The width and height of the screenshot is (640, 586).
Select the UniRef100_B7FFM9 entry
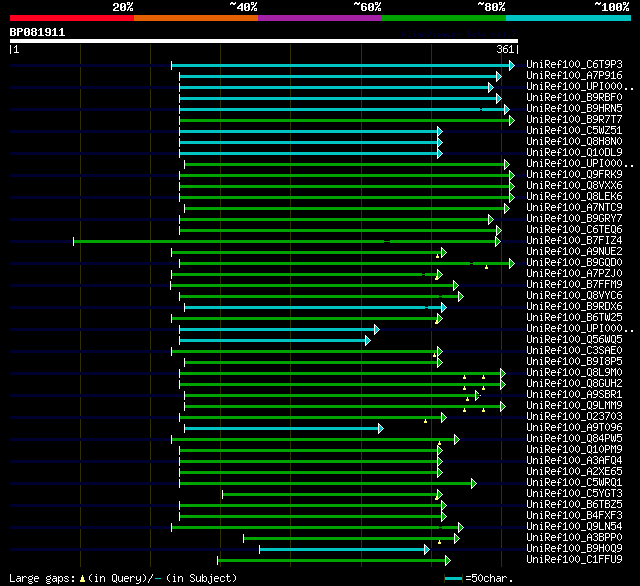[x=574, y=285]
